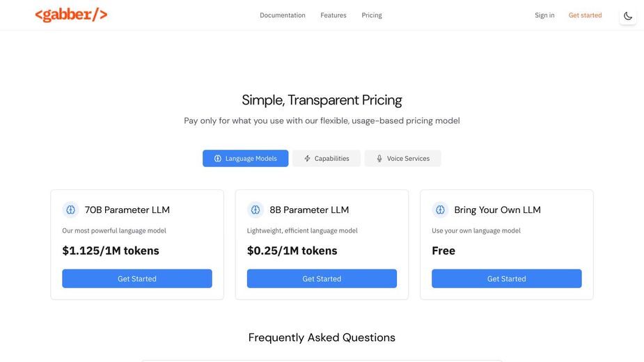Click the gabber logo in the header
Viewport: 644px width, 362px height.
[x=71, y=15]
